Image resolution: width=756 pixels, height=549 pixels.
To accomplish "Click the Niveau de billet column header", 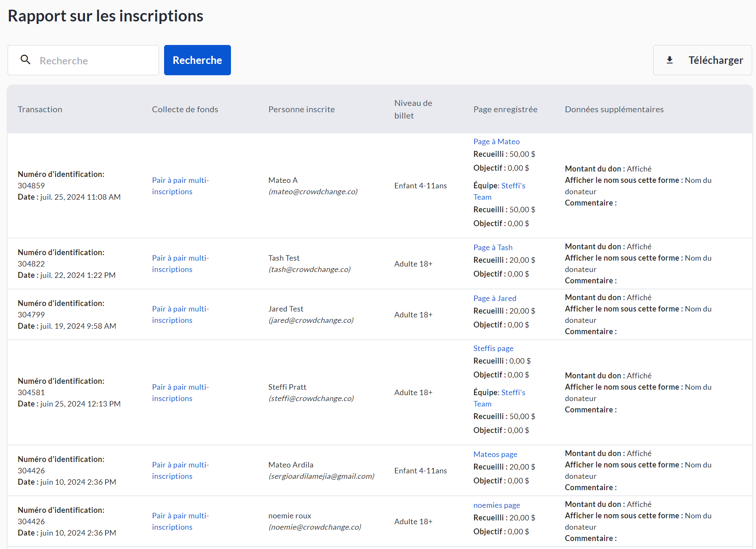I will coord(413,109).
